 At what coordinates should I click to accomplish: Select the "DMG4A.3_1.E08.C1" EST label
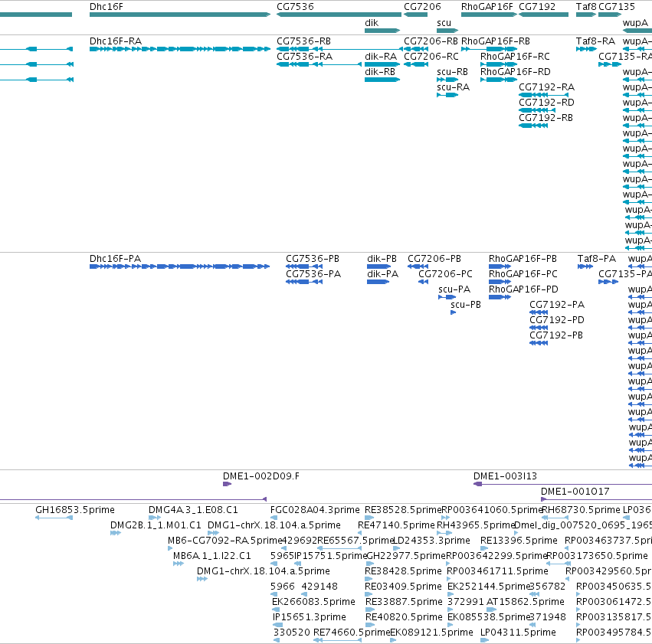click(193, 510)
